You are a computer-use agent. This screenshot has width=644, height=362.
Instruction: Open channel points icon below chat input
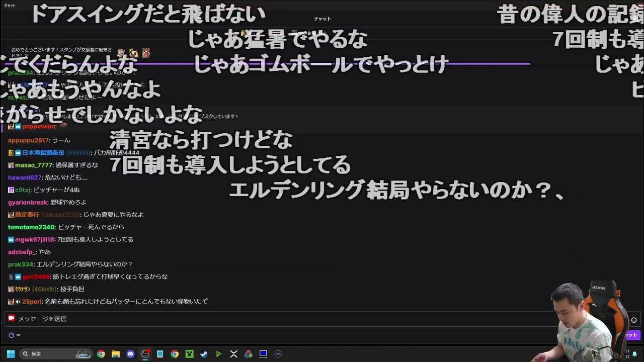[11, 335]
